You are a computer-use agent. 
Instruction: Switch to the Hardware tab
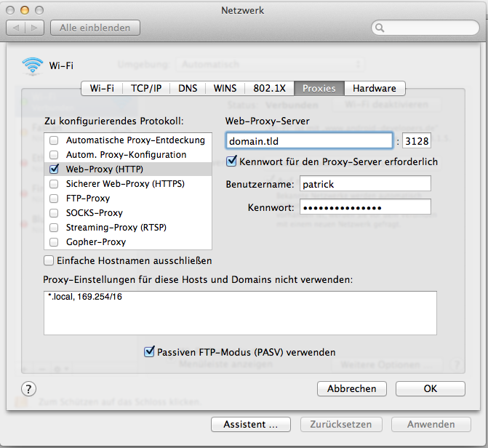coord(375,89)
